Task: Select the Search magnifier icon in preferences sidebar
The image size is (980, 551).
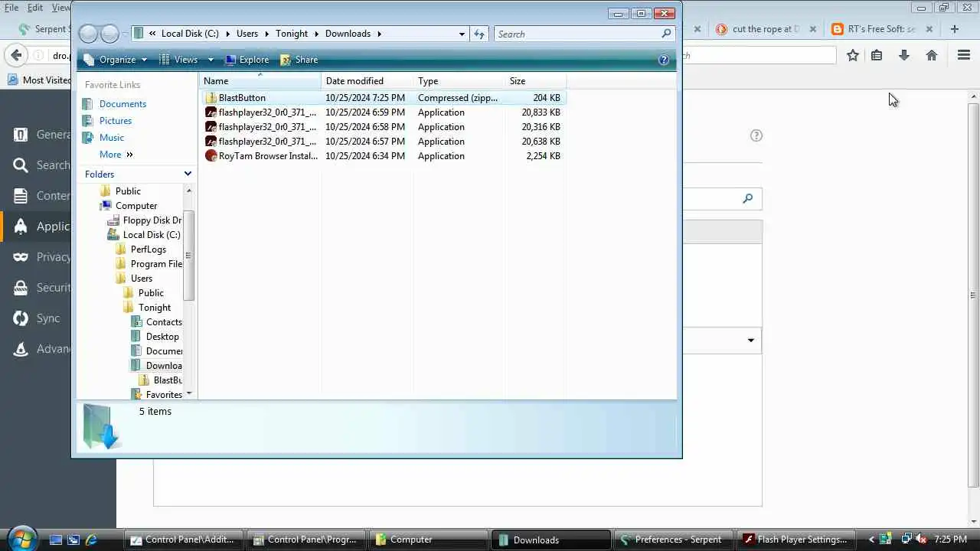Action: pyautogui.click(x=21, y=165)
